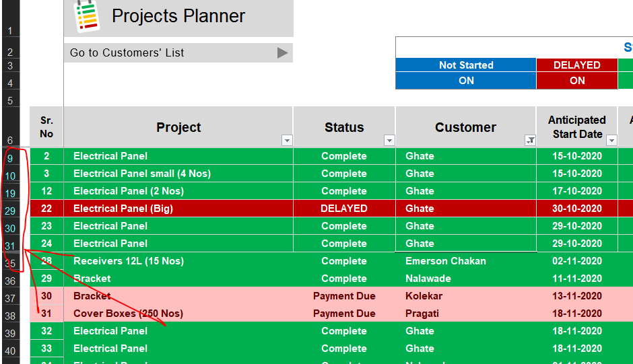Click the Electrical Panel (Big) project cell
This screenshot has width=633, height=364.
coord(123,209)
